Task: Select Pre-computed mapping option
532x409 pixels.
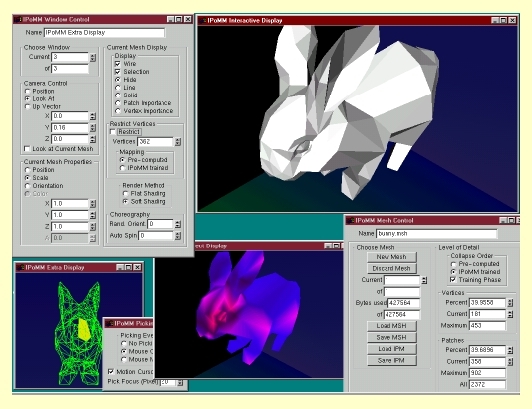Action: click(122, 160)
